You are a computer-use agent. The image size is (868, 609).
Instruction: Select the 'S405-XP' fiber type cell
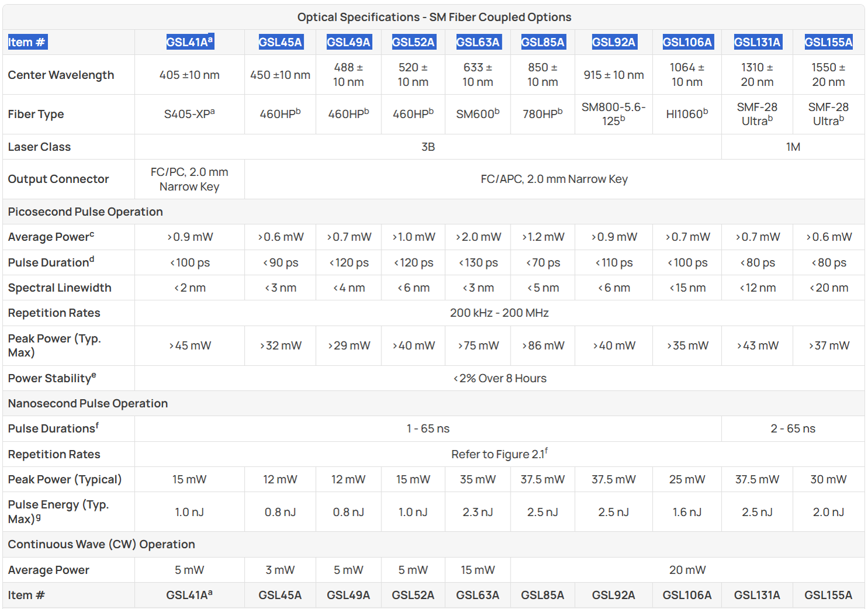[x=189, y=114]
